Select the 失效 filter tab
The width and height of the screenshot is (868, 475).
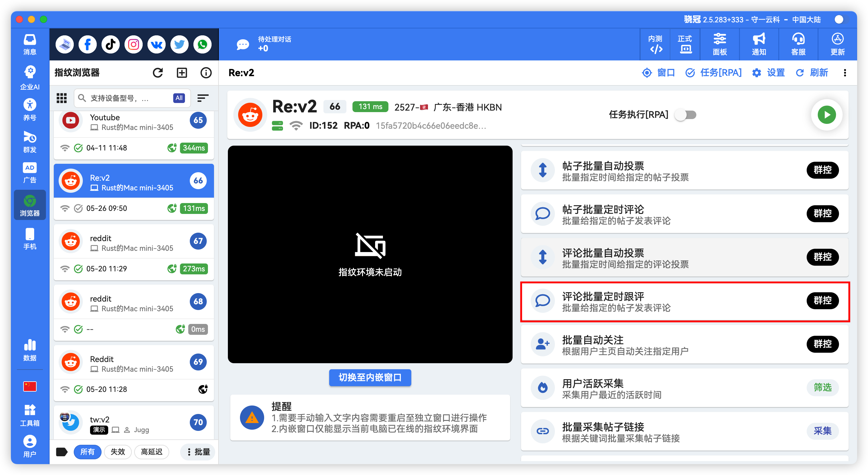pos(118,452)
